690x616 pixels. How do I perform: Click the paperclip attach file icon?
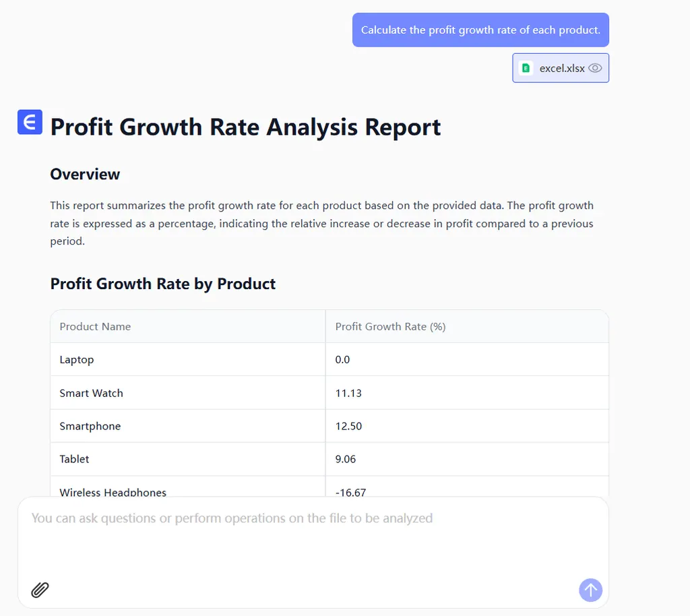40,590
